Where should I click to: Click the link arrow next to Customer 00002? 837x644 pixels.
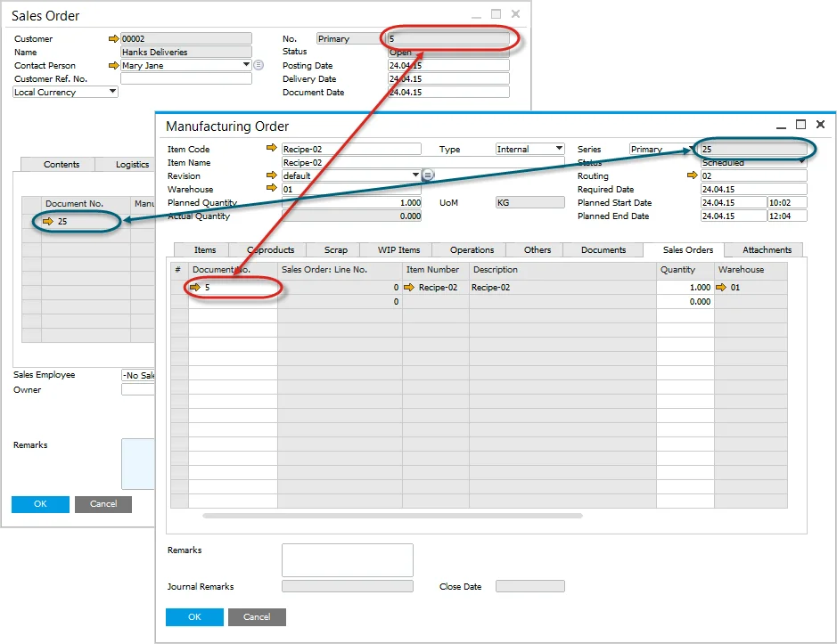click(x=113, y=39)
